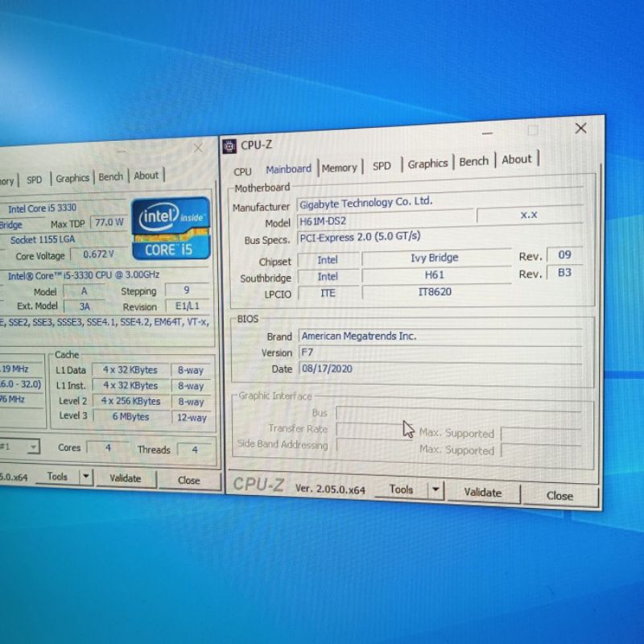Show the About tab in right window

pos(516,159)
